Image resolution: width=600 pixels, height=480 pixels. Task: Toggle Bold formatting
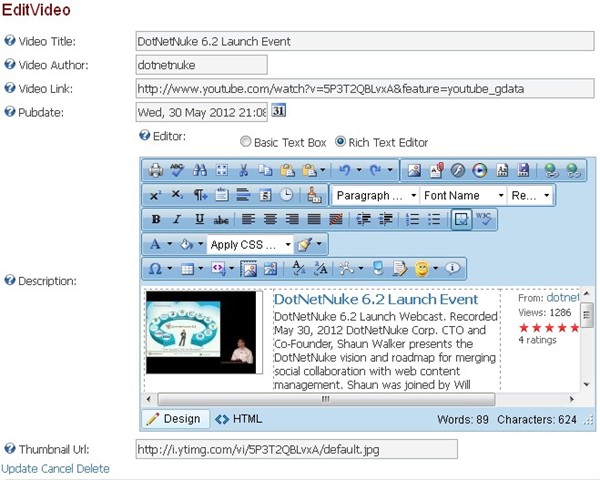click(x=155, y=219)
